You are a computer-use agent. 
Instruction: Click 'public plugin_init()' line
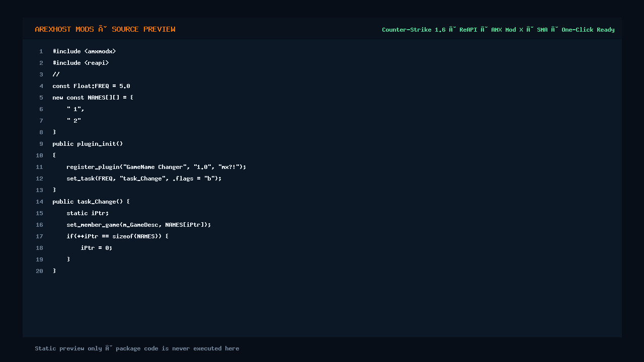click(88, 144)
